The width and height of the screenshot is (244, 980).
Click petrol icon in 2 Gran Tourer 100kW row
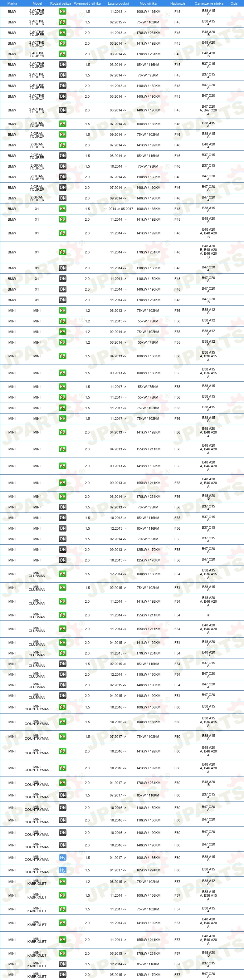click(63, 124)
